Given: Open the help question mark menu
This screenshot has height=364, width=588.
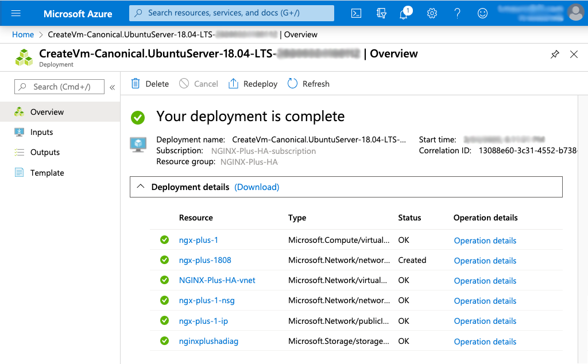Looking at the screenshot, I should [x=457, y=13].
